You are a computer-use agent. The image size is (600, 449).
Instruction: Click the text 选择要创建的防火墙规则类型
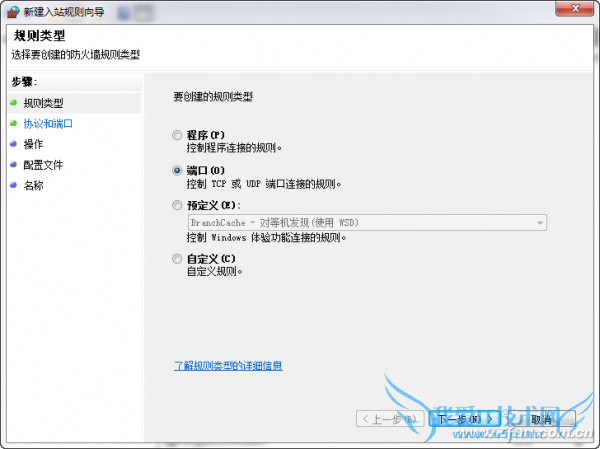[75, 55]
